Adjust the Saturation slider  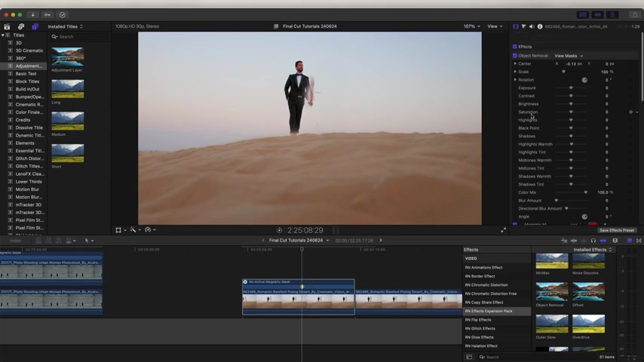[571, 112]
